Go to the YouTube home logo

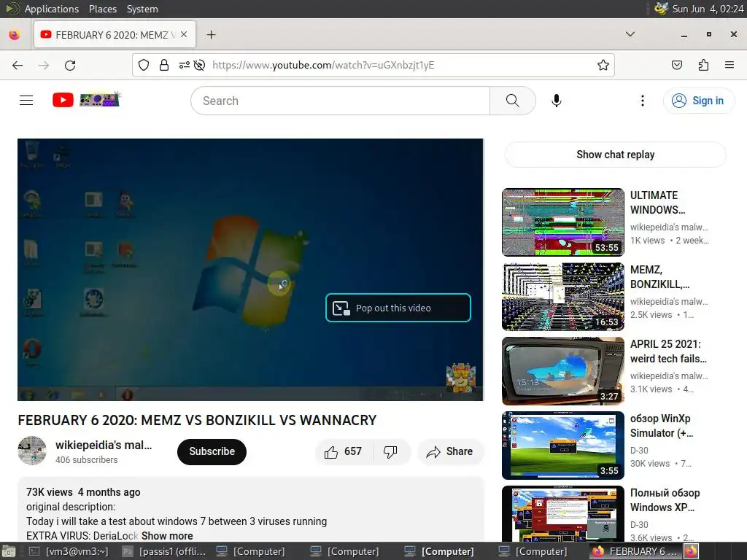pyautogui.click(x=86, y=100)
